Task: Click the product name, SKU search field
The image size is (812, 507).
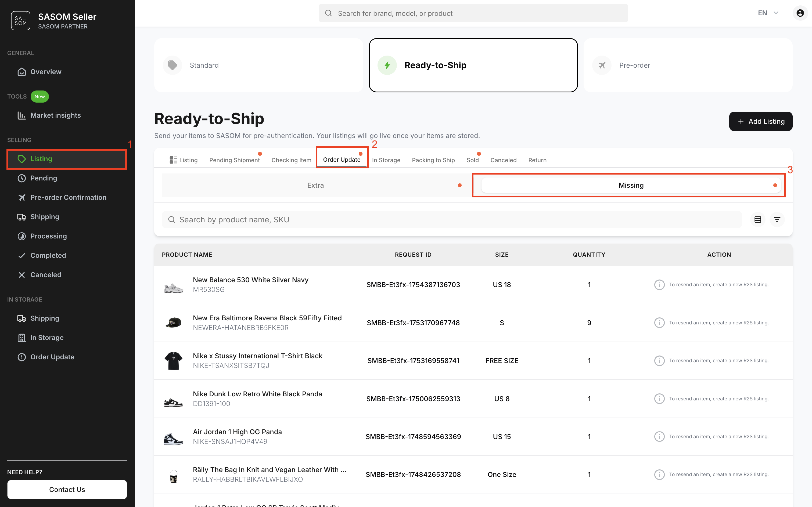Action: tap(451, 220)
